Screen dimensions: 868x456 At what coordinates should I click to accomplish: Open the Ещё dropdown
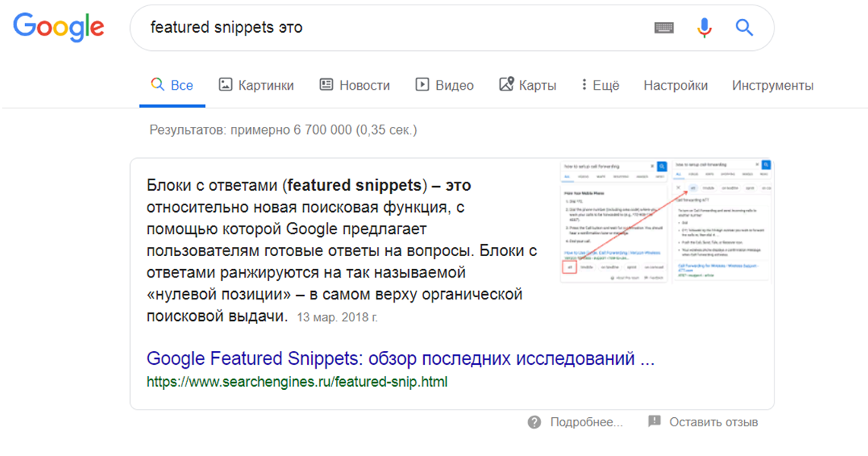click(600, 84)
